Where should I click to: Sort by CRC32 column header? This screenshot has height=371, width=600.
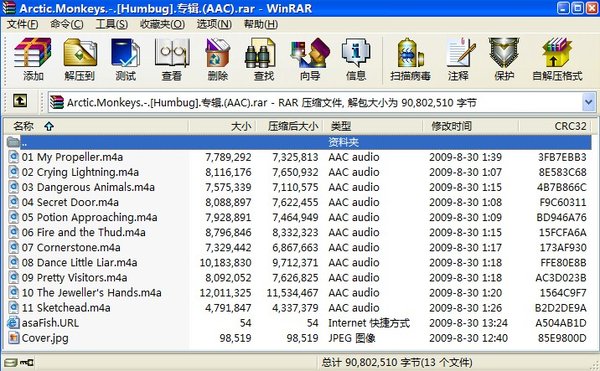[x=555, y=126]
